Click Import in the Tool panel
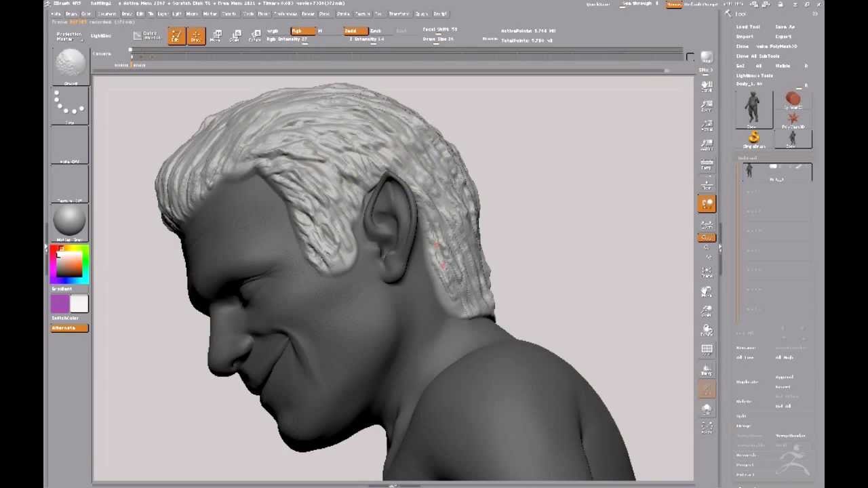868x488 pixels. (745, 37)
